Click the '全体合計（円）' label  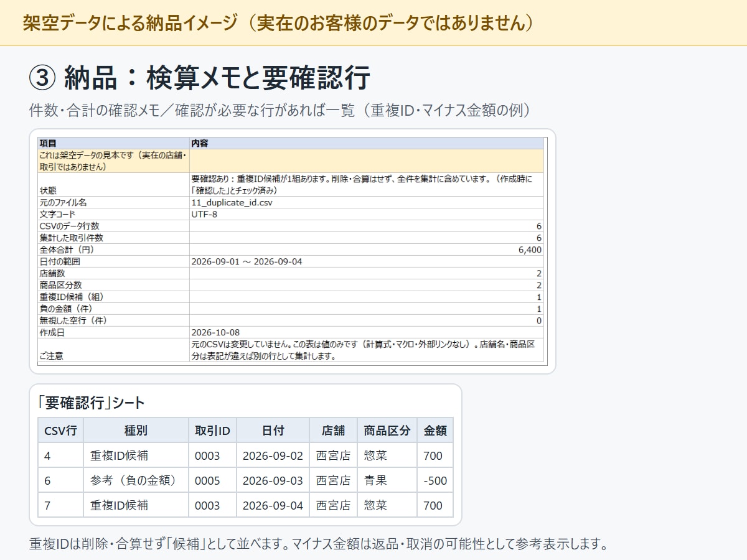click(67, 250)
